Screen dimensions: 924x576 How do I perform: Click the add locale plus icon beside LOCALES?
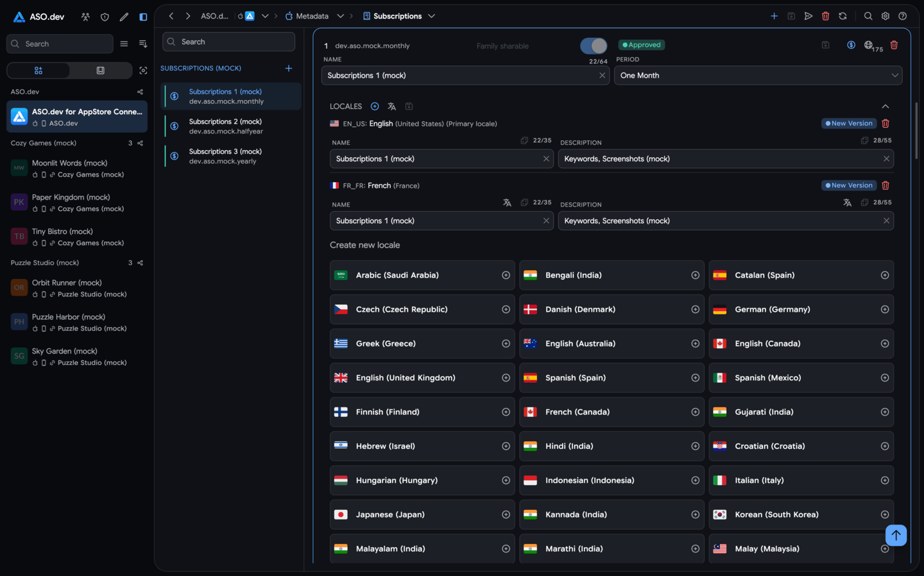[x=375, y=106]
